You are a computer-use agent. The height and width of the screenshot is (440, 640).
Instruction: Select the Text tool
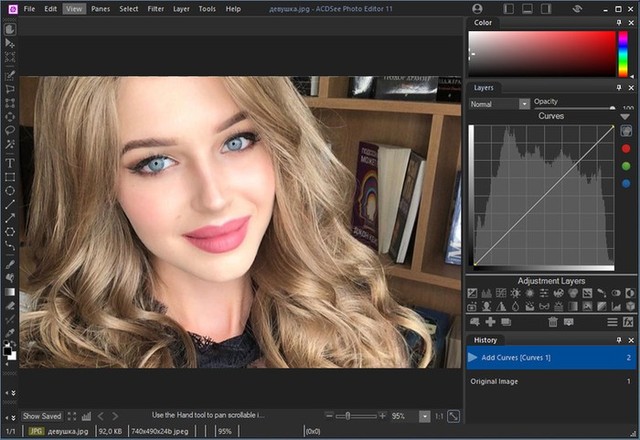click(10, 162)
